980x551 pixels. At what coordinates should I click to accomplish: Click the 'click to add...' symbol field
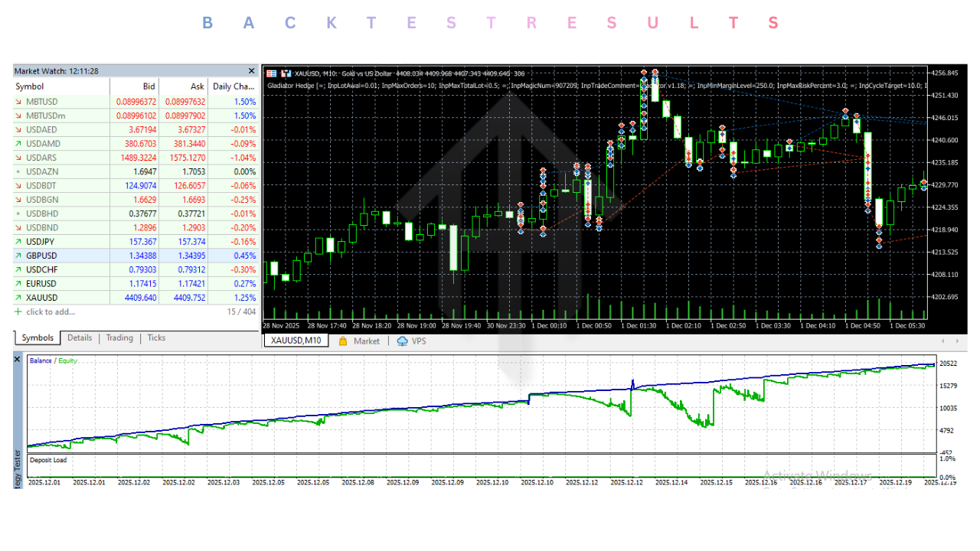tap(51, 311)
